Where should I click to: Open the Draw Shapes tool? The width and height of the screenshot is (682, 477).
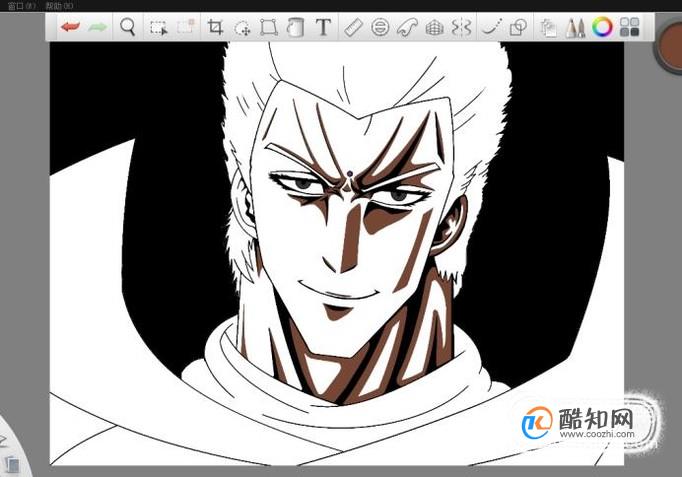point(518,27)
